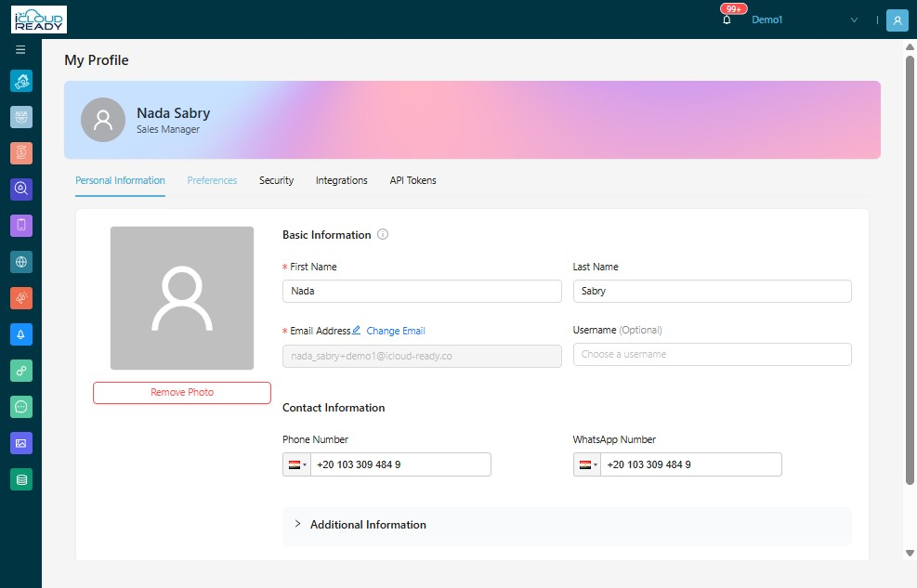
Task: Open WhatsApp Number country flag dropdown
Action: point(586,464)
